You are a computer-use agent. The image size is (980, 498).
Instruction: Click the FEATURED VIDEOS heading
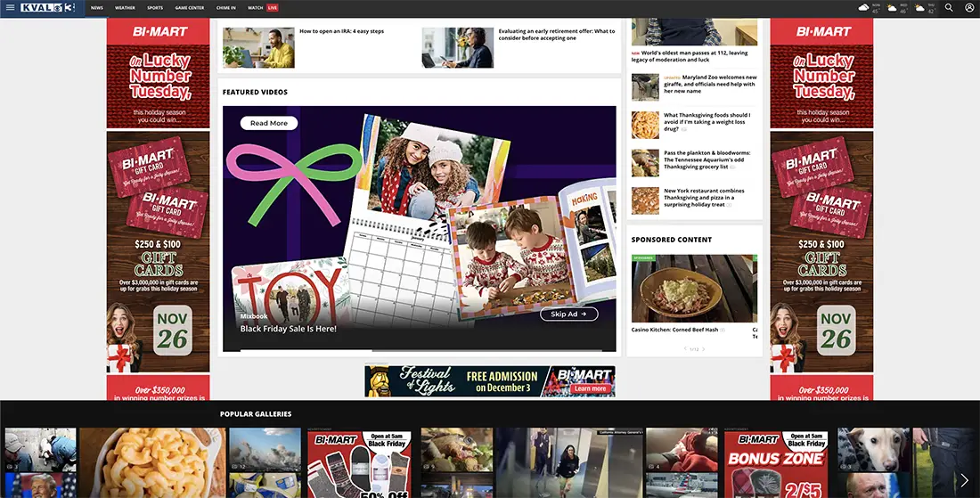[x=255, y=92]
